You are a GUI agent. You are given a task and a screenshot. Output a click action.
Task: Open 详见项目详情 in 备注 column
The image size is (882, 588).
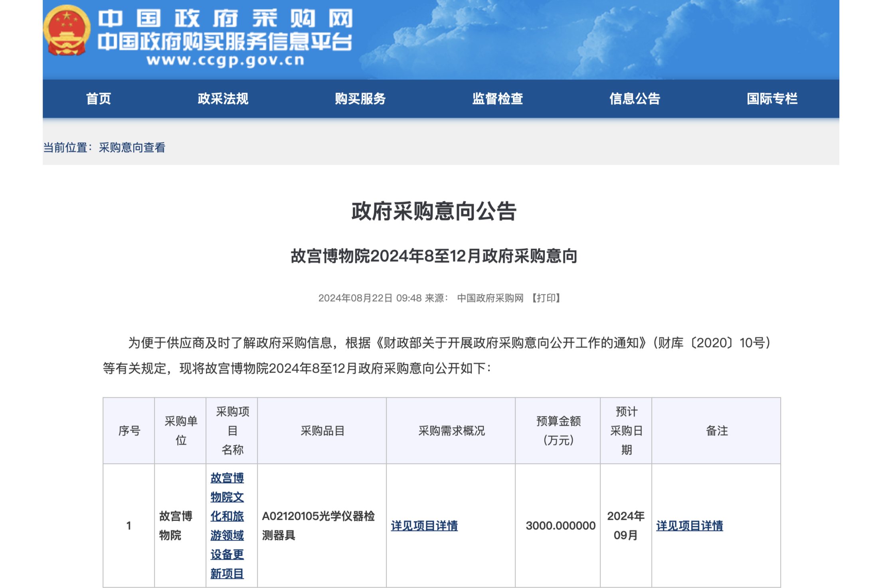[x=690, y=526]
